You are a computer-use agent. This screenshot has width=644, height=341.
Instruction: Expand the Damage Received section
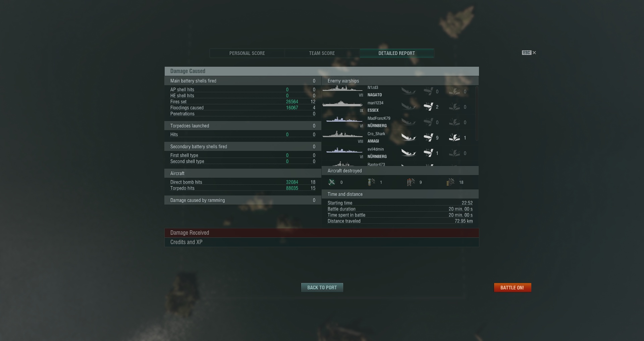pyautogui.click(x=322, y=233)
